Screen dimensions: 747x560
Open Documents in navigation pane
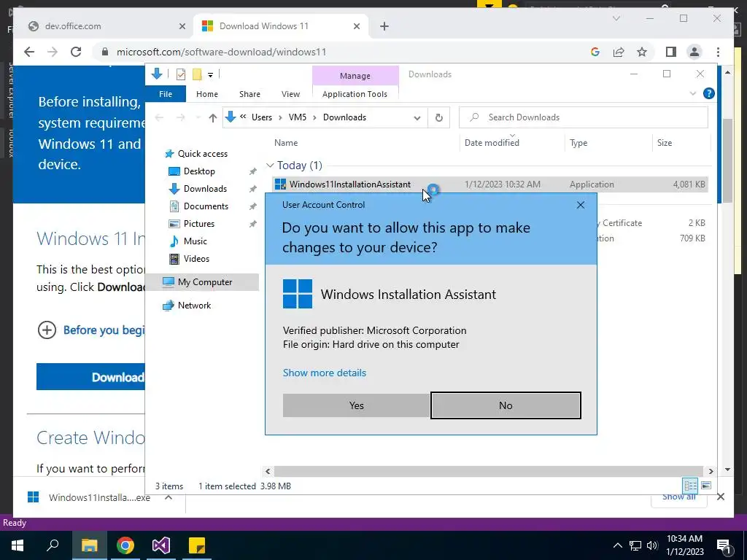click(206, 206)
